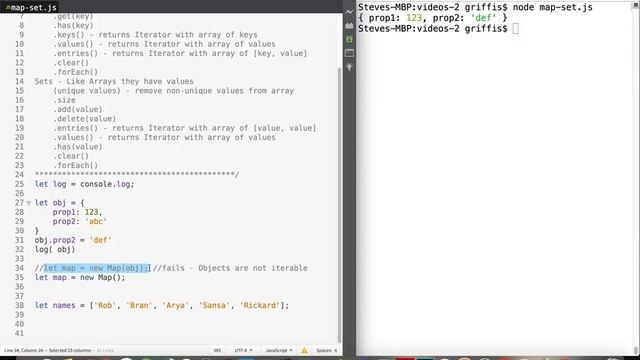
Task: Click the 'prop1: 123,' code line
Action: [x=77, y=212]
